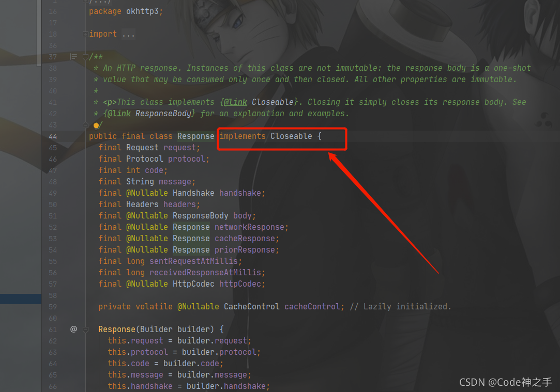Image resolution: width=560 pixels, height=392 pixels.
Task: Click the 'Closeable' interface name on line 44
Action: click(291, 136)
